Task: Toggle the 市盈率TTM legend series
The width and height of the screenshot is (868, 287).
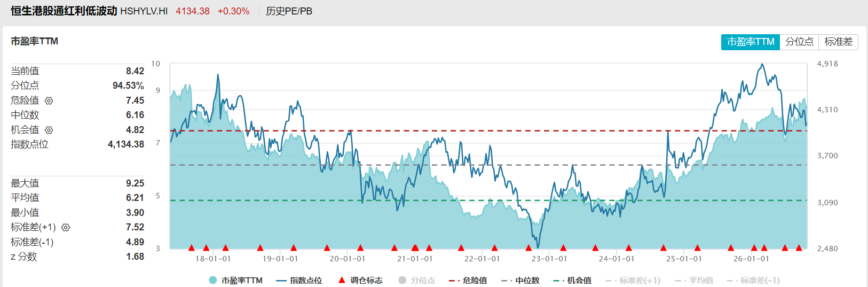Action: pos(235,280)
